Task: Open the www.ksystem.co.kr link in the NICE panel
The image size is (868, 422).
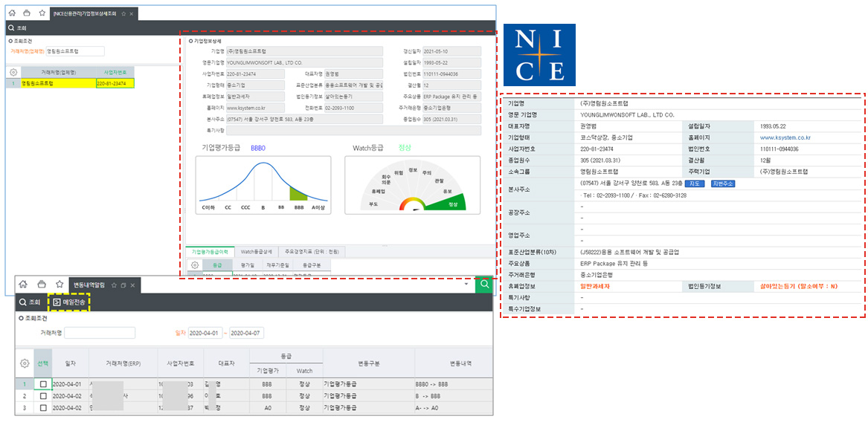Action: 785,137
